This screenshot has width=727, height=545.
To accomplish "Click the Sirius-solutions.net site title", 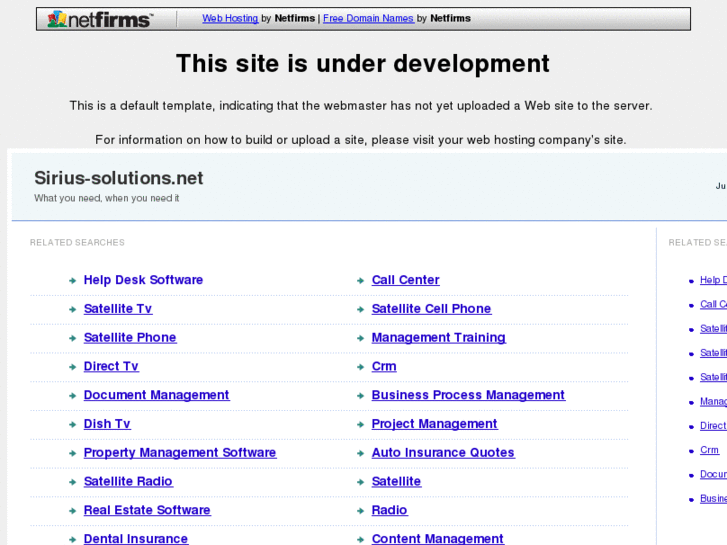I will pos(119,178).
